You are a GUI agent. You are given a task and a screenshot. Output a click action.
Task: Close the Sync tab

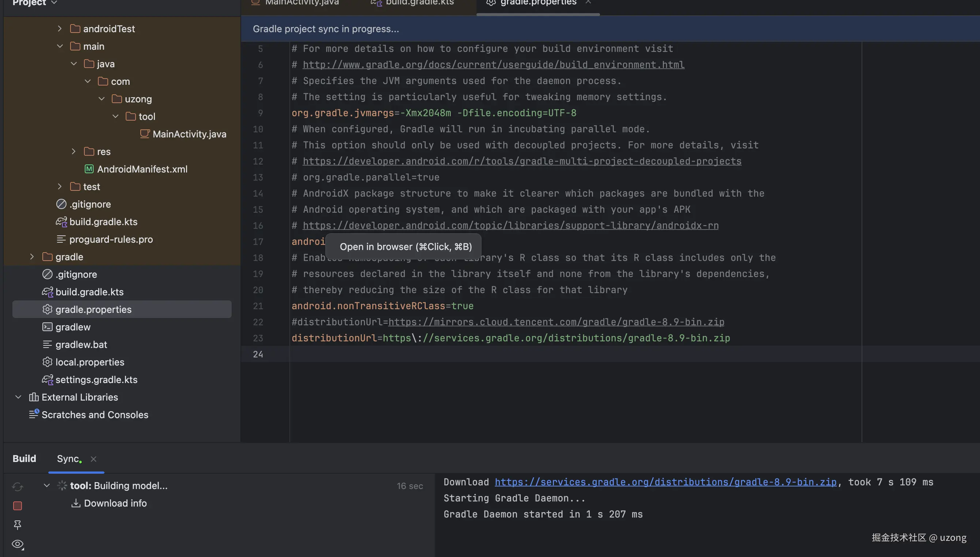93,459
